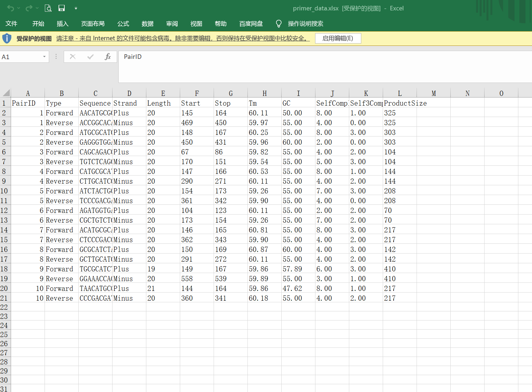Open the 数据 ribbon tab
Viewport: 532px width, 392px height.
click(x=147, y=24)
